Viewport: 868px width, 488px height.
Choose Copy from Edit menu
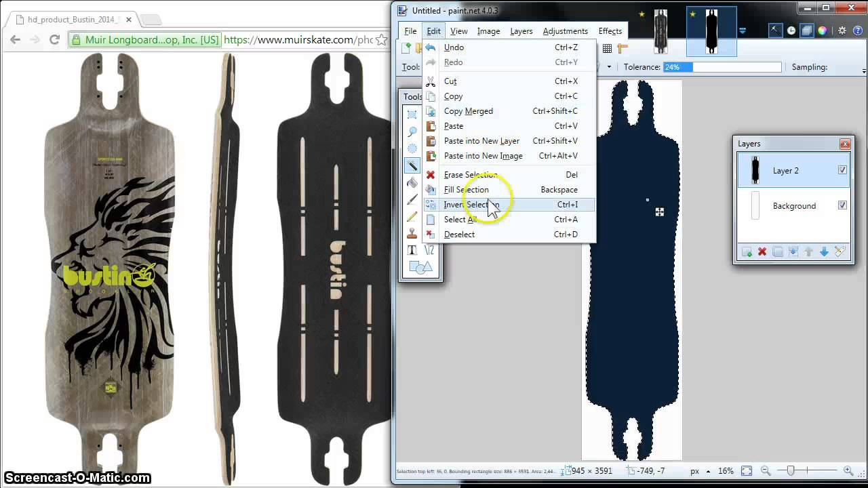tap(509, 96)
